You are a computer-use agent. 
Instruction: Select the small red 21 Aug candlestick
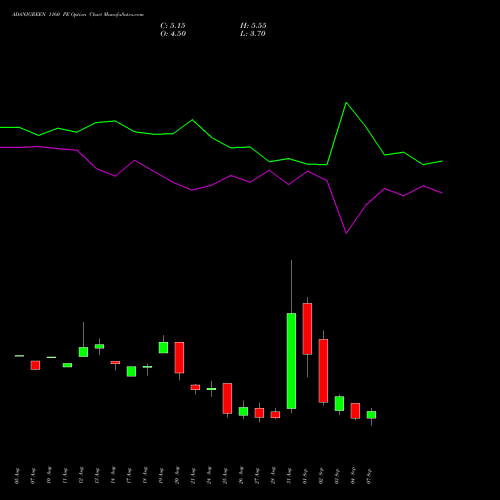coord(195,387)
